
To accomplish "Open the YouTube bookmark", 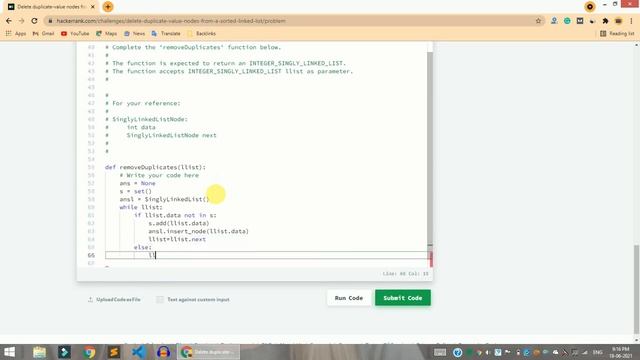I will [x=75, y=33].
